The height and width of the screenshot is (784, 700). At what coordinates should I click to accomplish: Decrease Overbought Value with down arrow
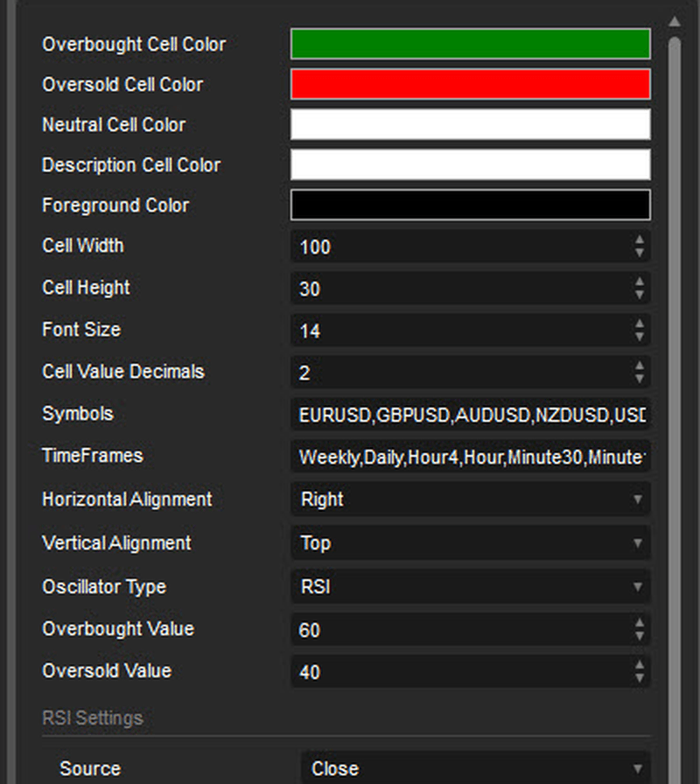click(639, 636)
